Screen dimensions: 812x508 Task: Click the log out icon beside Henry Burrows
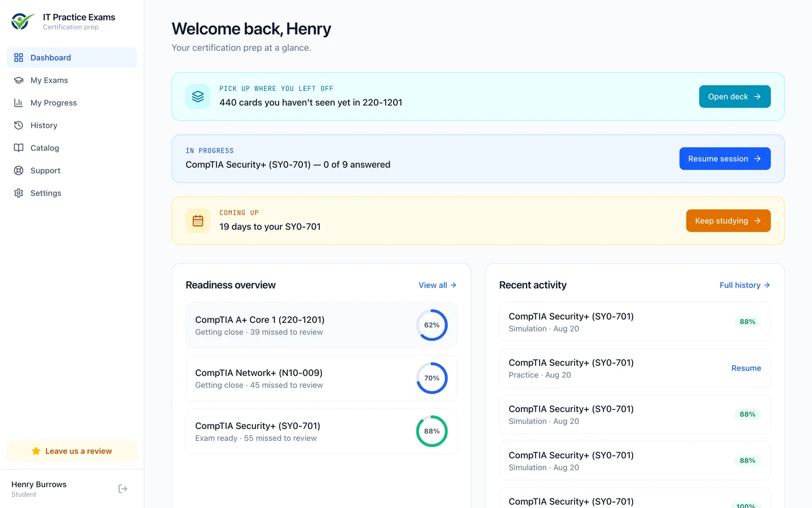tap(123, 489)
